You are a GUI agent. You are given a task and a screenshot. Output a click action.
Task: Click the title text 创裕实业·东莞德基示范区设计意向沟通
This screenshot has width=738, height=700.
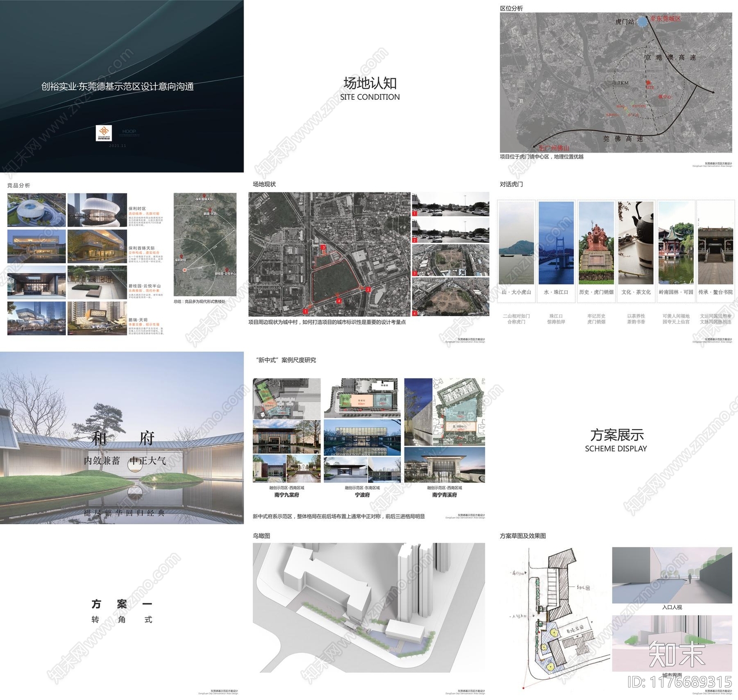tap(117, 86)
